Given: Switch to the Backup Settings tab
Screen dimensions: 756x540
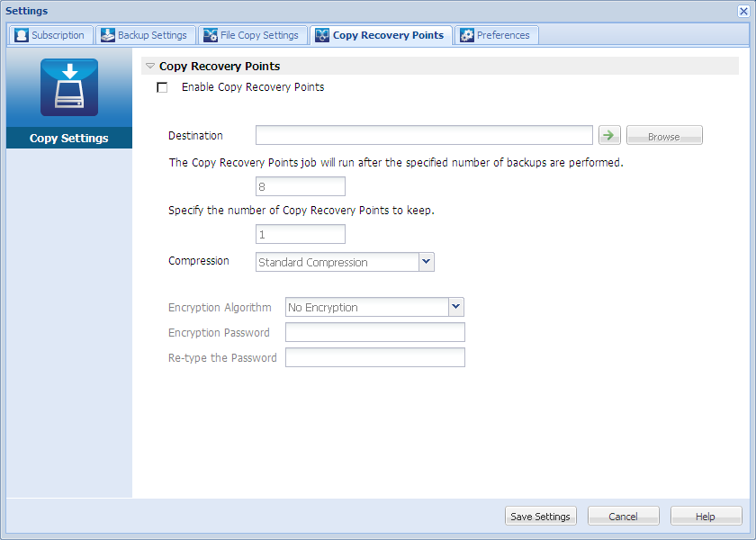Looking at the screenshot, I should coord(146,34).
